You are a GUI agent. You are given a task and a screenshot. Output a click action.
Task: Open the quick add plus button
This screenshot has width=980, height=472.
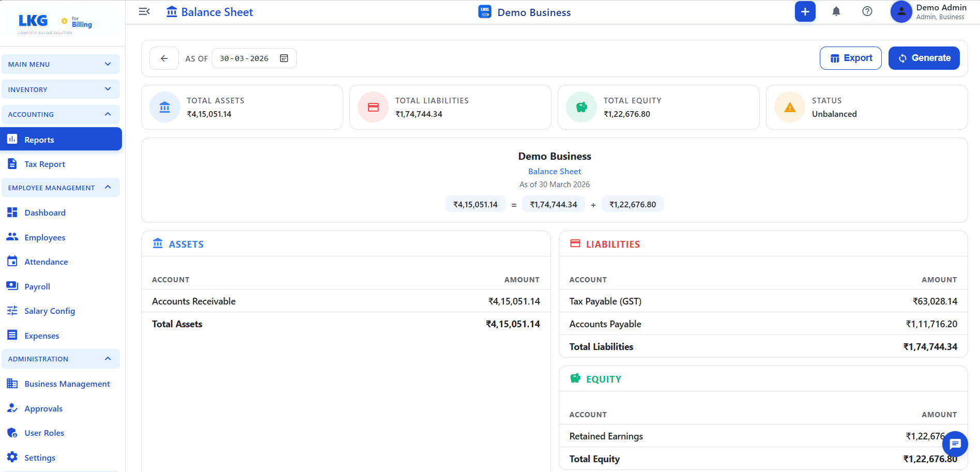805,11
